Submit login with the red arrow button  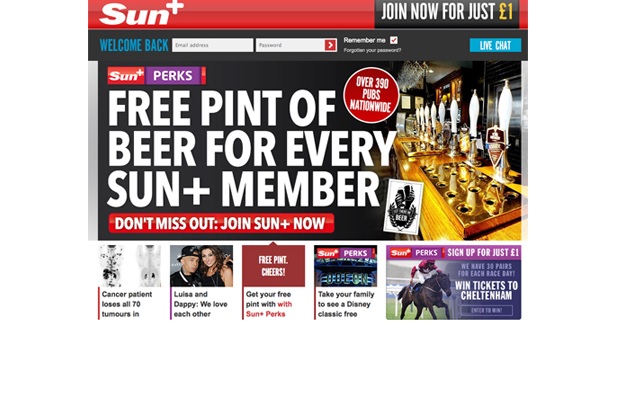point(330,45)
